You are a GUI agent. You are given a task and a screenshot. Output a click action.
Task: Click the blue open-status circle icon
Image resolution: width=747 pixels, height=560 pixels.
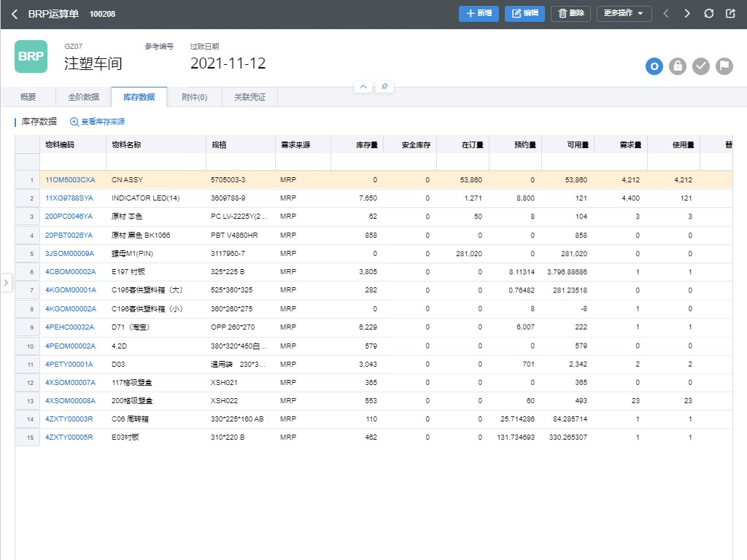[x=654, y=66]
